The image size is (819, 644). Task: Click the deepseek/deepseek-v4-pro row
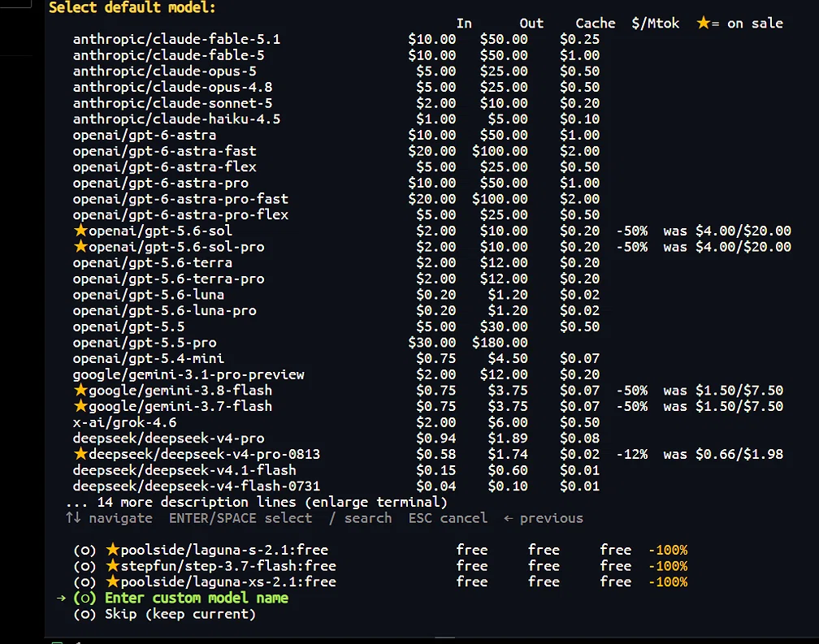click(336, 439)
